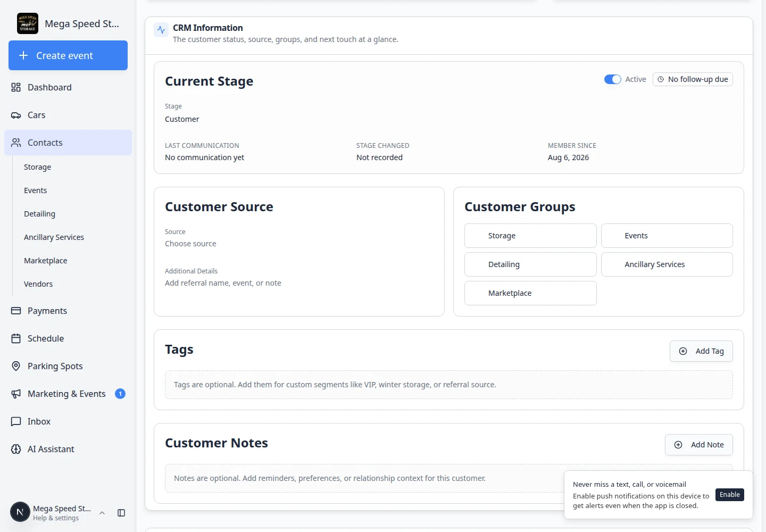Enable push notifications

[730, 495]
